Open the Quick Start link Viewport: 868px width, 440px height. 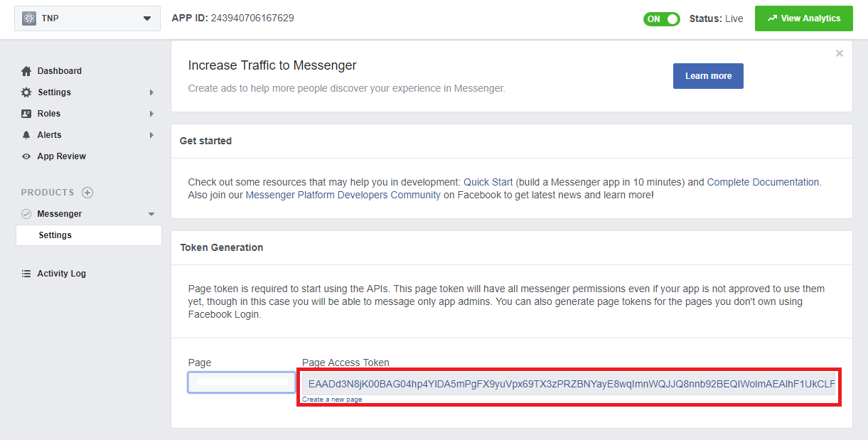tap(489, 182)
